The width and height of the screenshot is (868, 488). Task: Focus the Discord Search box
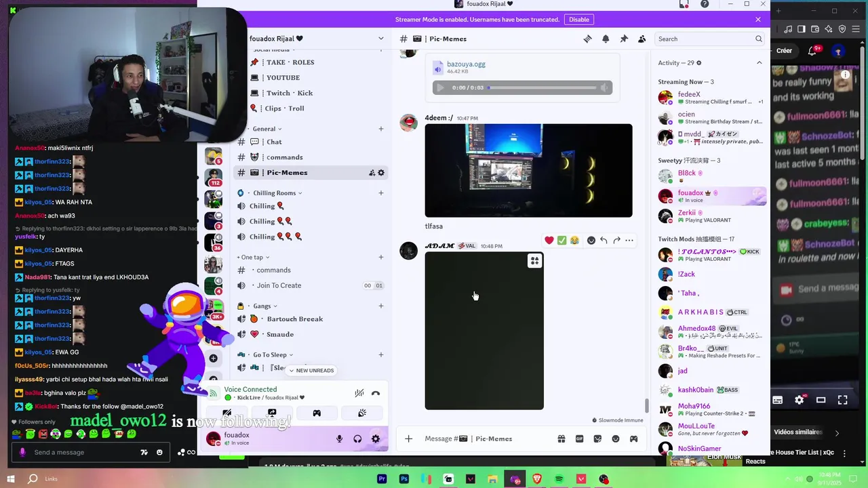tap(709, 39)
